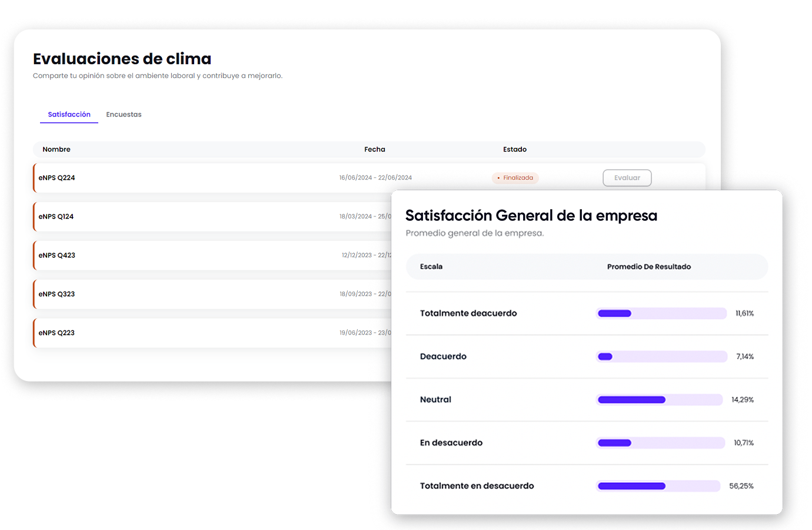The image size is (812, 530).
Task: Click the Estado column header
Action: coord(514,150)
